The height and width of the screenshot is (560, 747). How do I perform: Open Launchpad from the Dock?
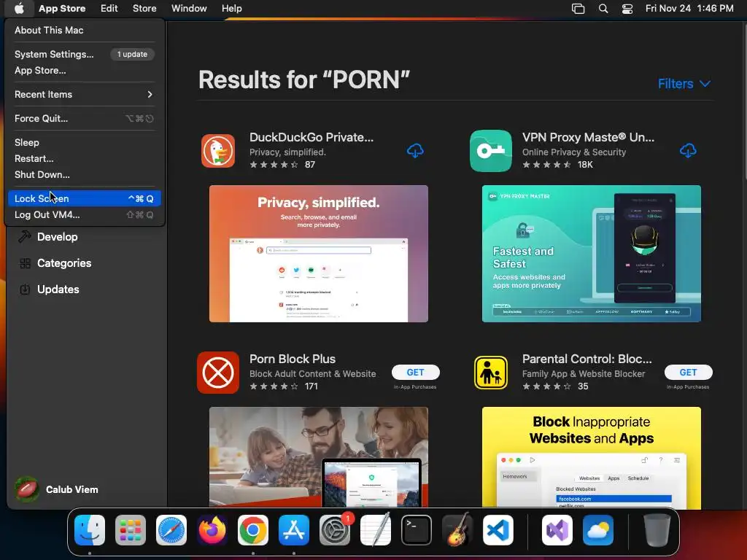click(131, 530)
